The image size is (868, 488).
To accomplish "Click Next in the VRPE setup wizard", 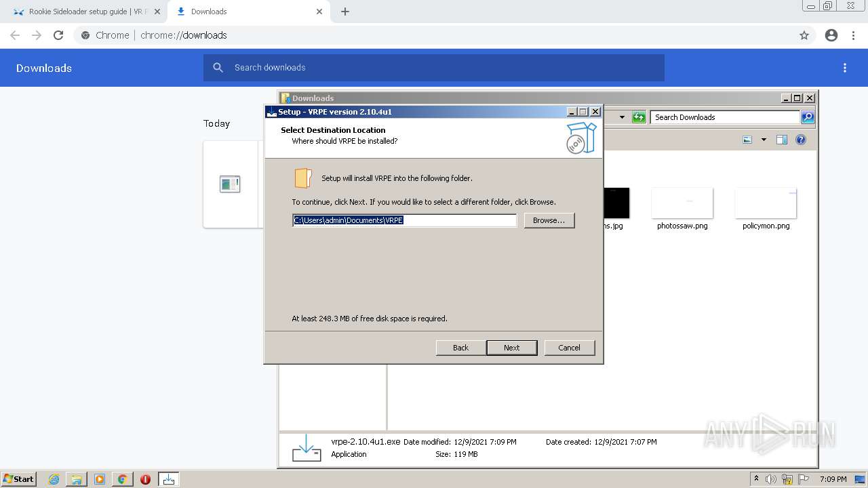I will (511, 348).
